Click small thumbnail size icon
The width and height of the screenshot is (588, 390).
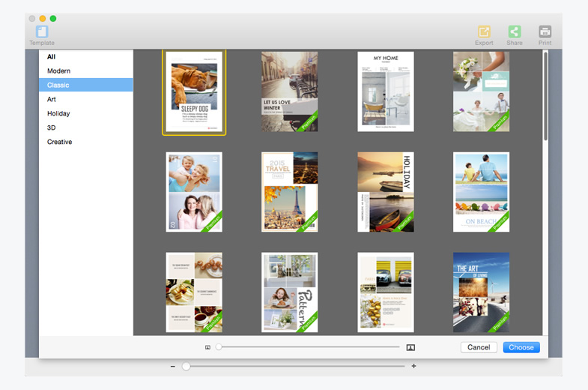[207, 347]
